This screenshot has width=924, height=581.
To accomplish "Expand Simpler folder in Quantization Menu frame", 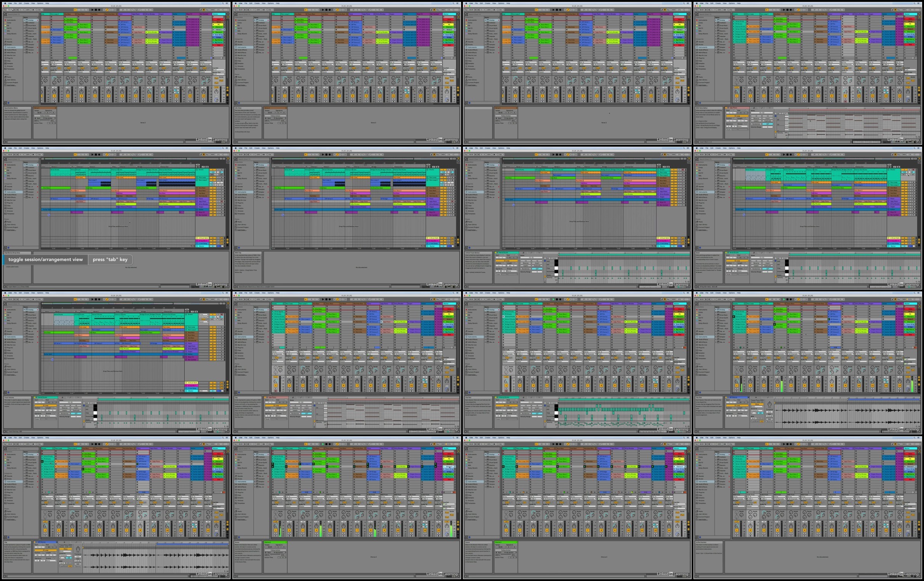I will pos(24,48).
